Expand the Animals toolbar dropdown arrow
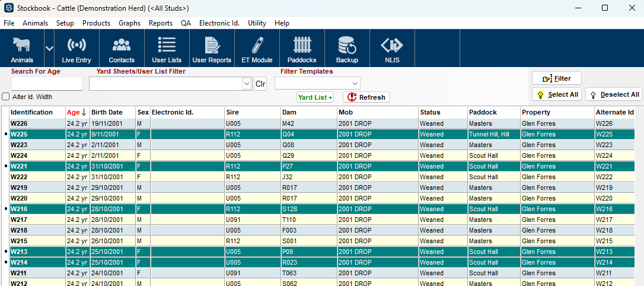 49,49
